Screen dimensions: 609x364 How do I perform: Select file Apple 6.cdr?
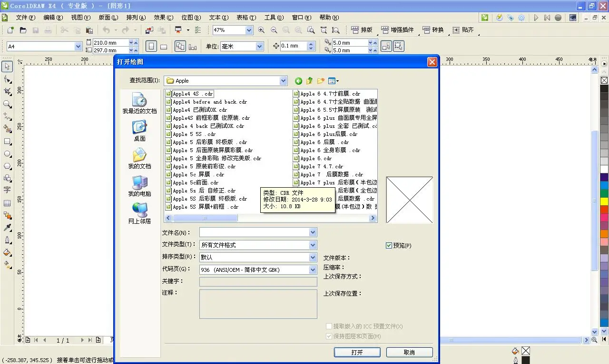point(316,158)
